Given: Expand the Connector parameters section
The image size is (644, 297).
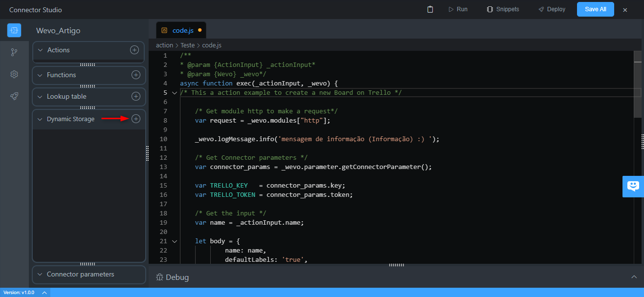Looking at the screenshot, I should point(40,274).
